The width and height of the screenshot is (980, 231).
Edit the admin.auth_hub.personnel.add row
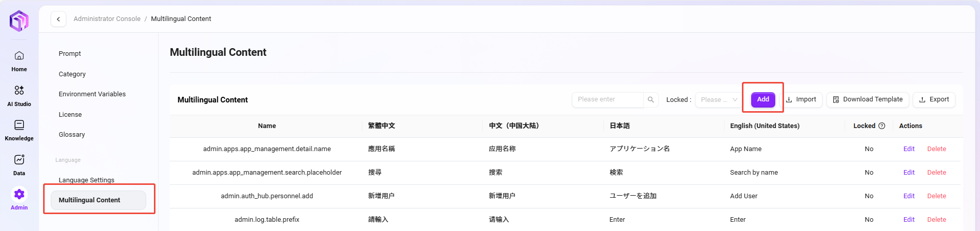coord(909,196)
